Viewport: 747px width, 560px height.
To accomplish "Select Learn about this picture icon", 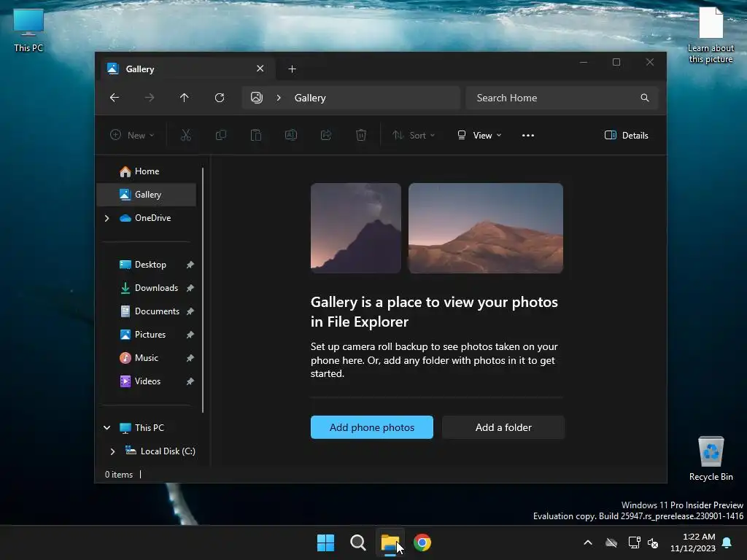I will click(711, 35).
